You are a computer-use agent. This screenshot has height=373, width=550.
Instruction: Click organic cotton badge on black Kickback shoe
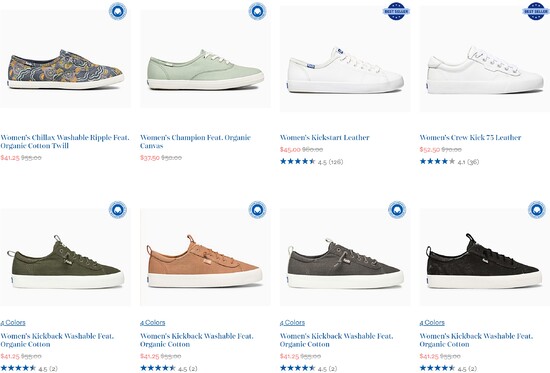tap(537, 210)
